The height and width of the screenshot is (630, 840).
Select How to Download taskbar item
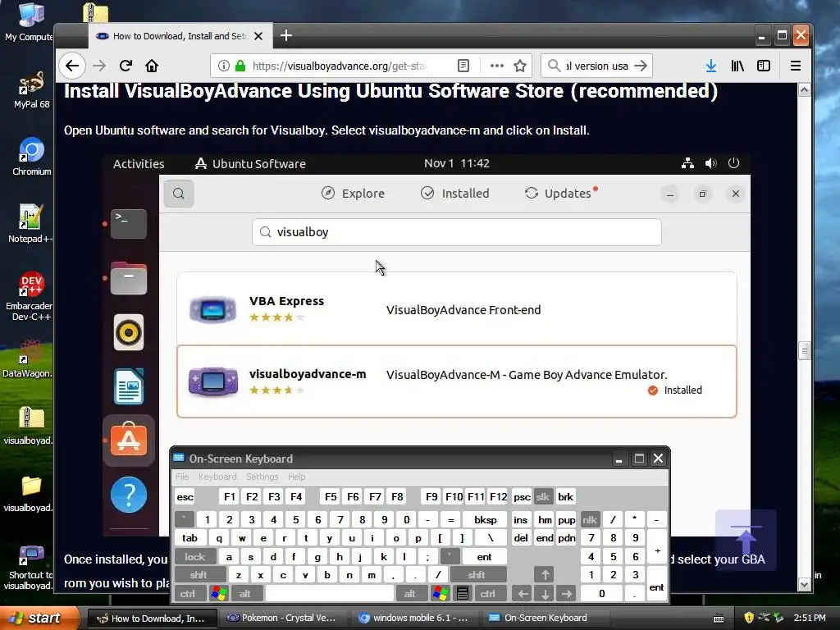(152, 619)
